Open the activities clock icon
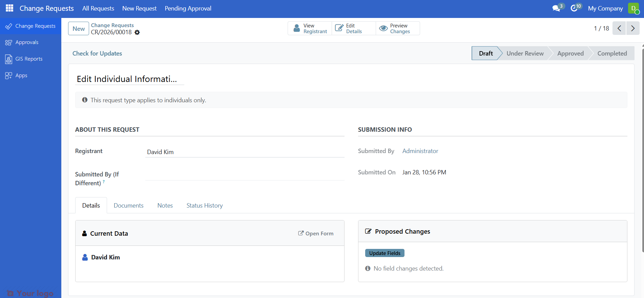The height and width of the screenshot is (298, 644). (x=574, y=8)
